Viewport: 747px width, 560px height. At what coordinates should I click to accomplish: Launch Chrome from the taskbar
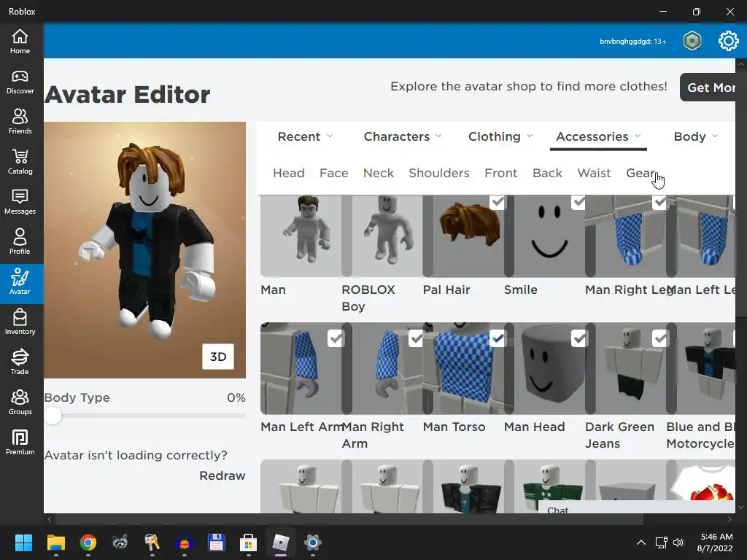click(88, 542)
